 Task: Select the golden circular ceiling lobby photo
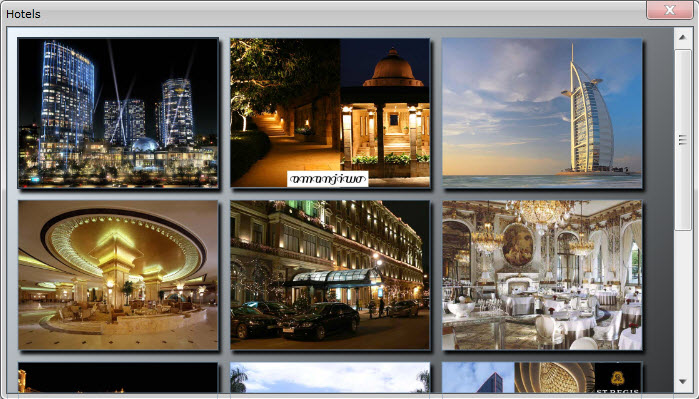point(118,275)
